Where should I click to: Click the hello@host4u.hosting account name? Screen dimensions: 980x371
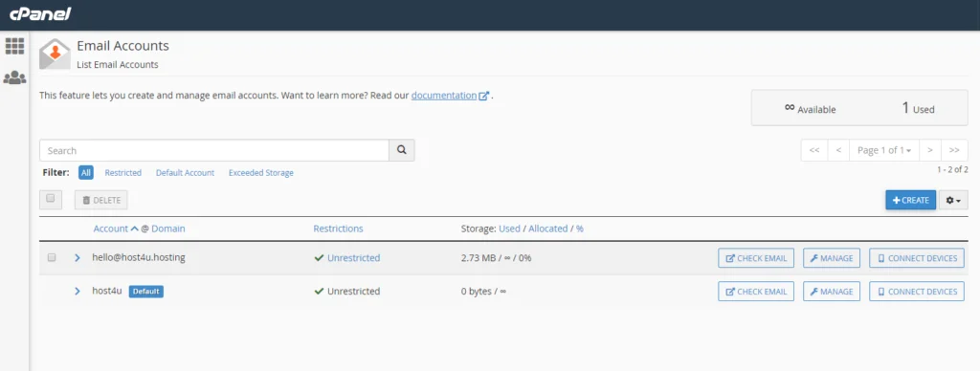139,257
